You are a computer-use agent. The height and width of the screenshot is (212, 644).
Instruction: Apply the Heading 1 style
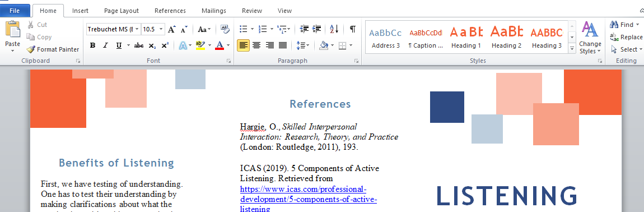466,38
